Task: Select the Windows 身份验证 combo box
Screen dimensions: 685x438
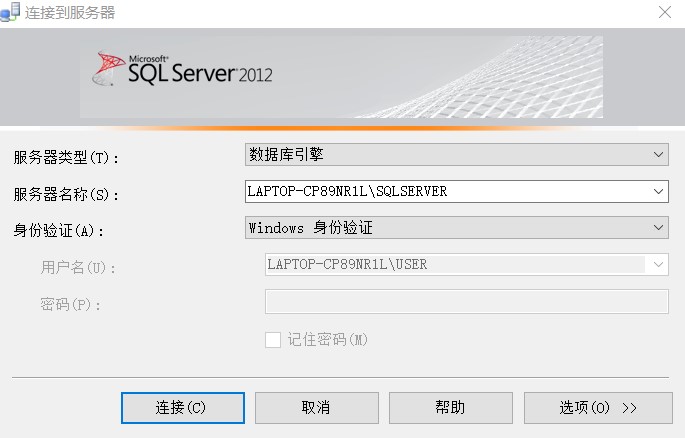Action: pos(457,228)
